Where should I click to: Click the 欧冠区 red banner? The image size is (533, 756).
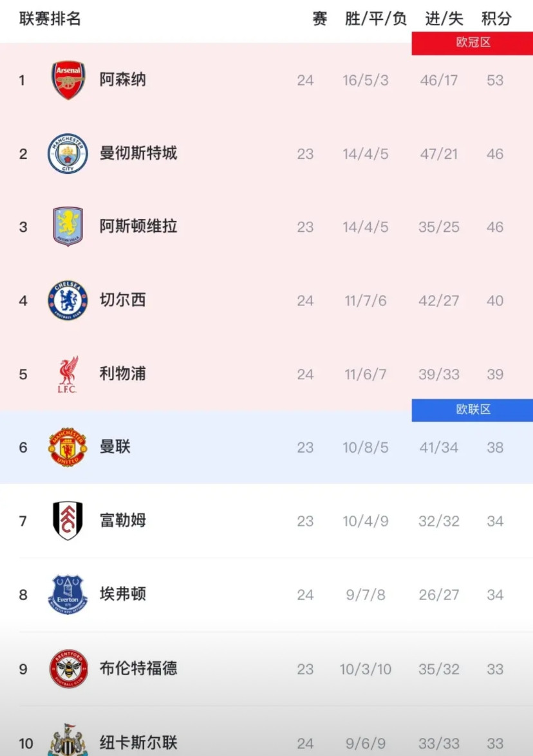[x=472, y=43]
